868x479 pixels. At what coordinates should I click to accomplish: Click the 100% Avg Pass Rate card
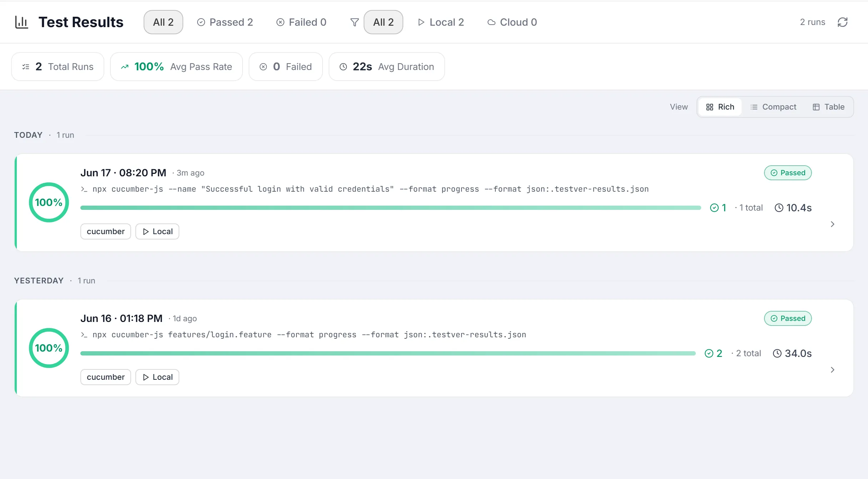point(176,67)
